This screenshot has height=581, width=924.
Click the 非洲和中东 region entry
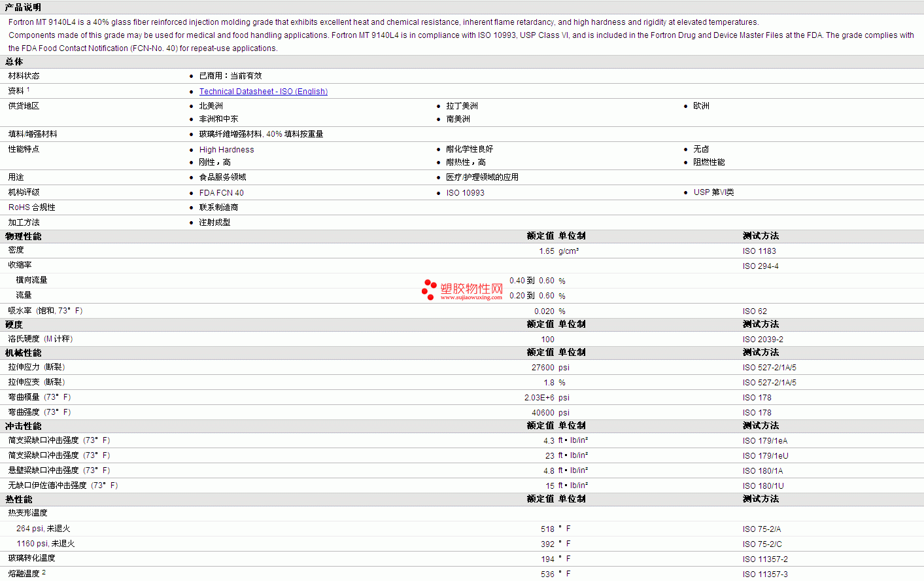(218, 119)
